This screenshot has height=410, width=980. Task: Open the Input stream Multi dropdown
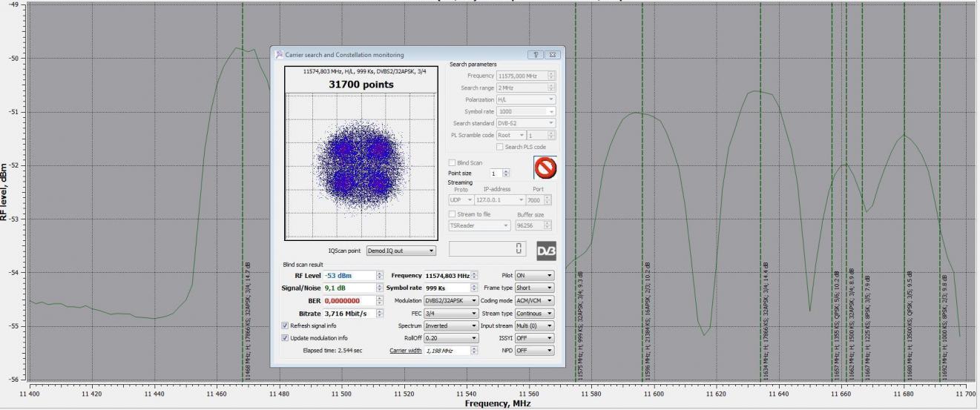point(536,325)
